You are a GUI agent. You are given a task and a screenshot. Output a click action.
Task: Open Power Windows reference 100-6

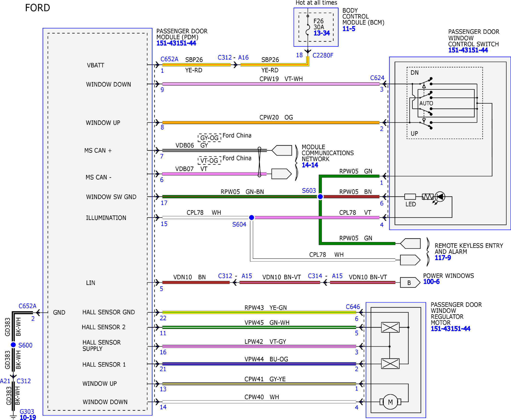pos(431,282)
